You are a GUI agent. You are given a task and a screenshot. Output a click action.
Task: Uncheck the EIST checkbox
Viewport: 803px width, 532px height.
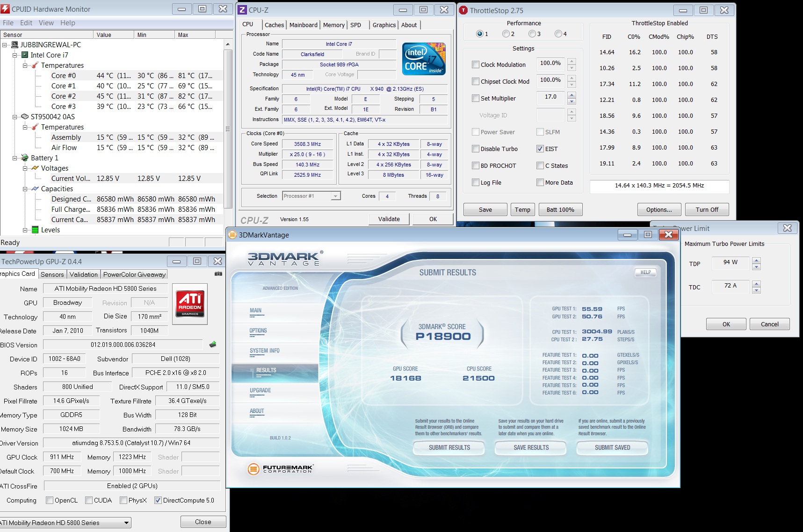(540, 149)
